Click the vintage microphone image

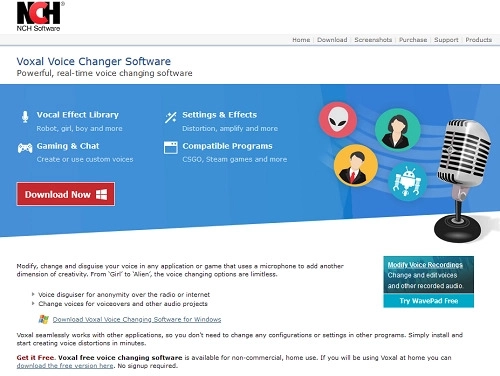pos(462,180)
